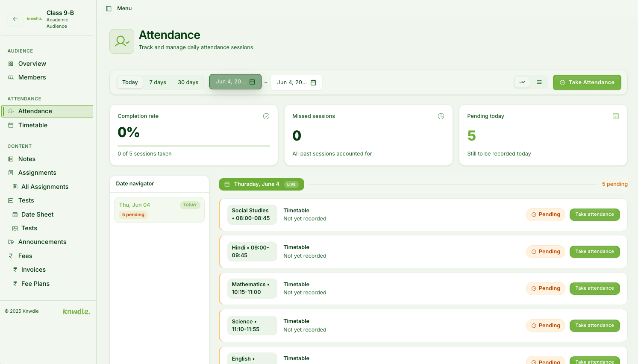Screen dimensions: 638x364
Task: Click the clock icon on Missed sessions card
Action: tap(441, 116)
